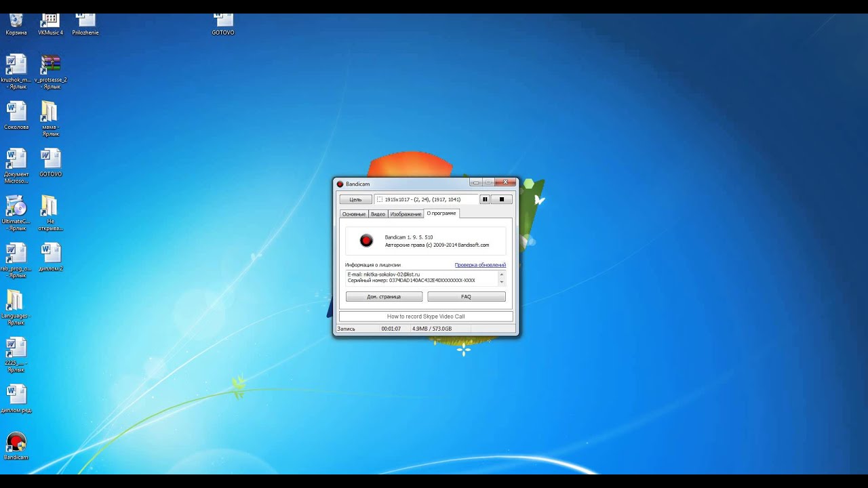Open the Видео tab
This screenshot has height=488, width=868.
pos(378,214)
